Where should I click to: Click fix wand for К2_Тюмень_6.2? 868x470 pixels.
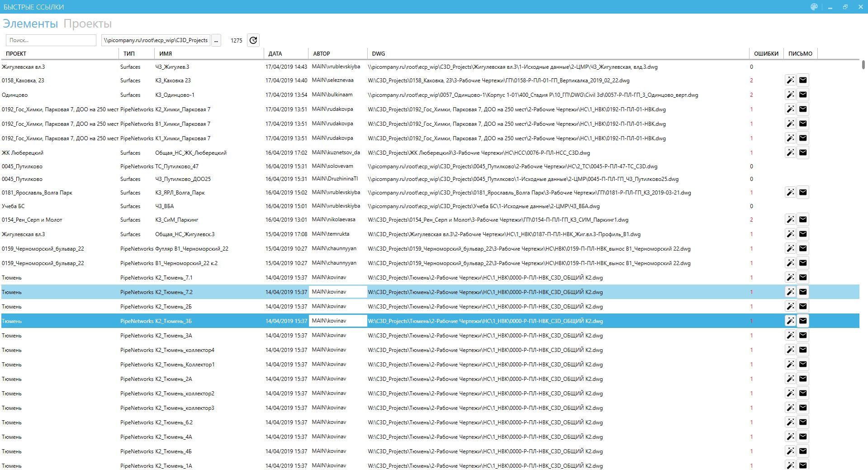click(790, 422)
